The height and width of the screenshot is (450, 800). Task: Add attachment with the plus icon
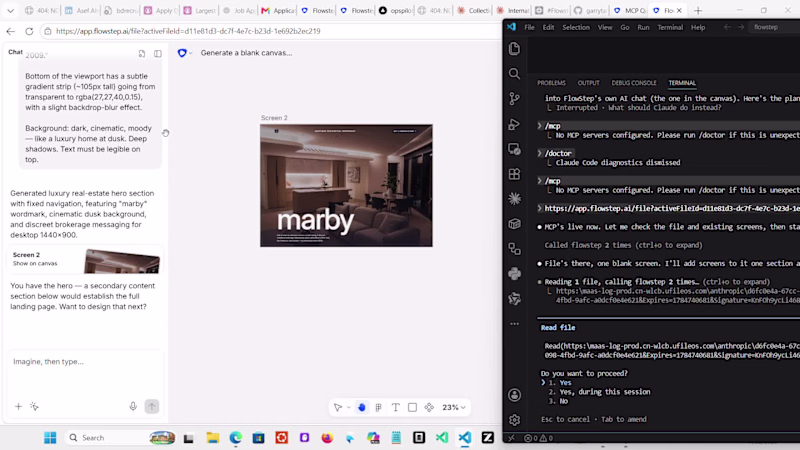pos(18,406)
